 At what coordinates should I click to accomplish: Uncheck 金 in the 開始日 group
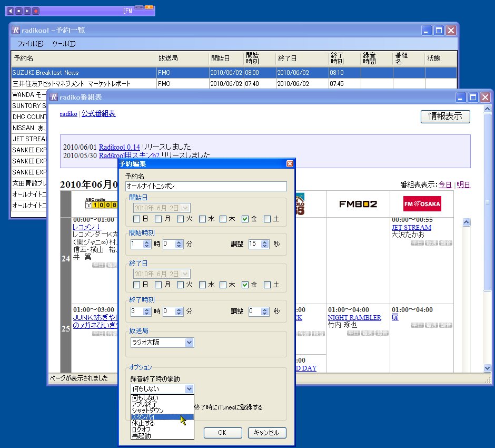click(245, 219)
